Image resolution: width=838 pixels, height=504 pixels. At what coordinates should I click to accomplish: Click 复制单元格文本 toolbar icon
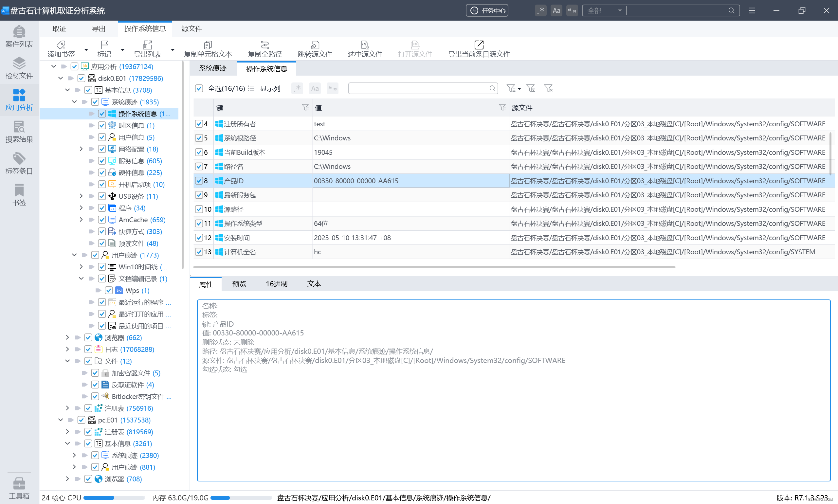(208, 49)
